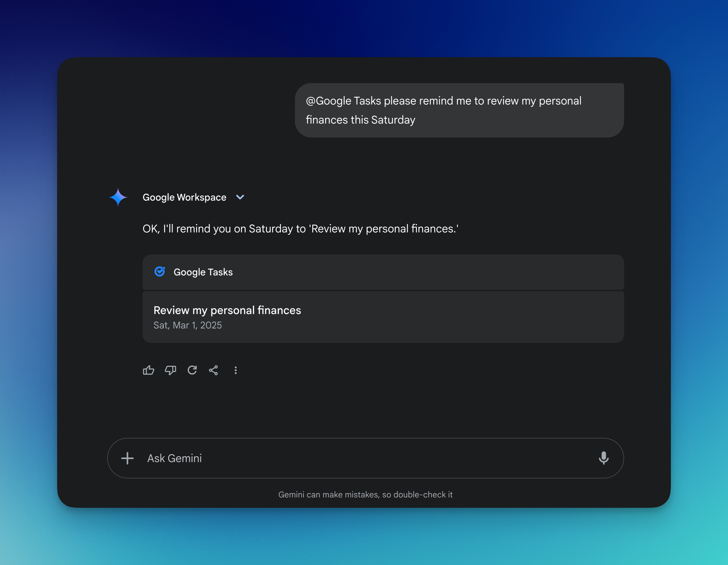728x565 pixels.
Task: Open the Review my personal finances task
Action: [383, 317]
